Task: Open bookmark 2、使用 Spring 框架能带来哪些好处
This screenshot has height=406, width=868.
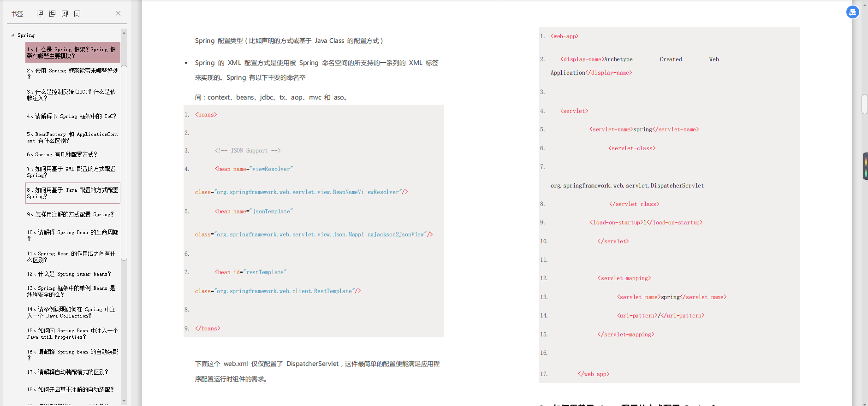Action: pyautogui.click(x=73, y=74)
